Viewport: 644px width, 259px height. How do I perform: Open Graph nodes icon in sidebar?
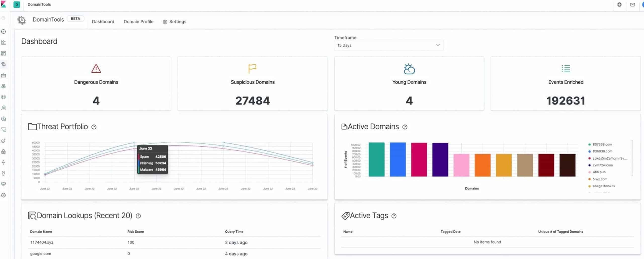4,163
